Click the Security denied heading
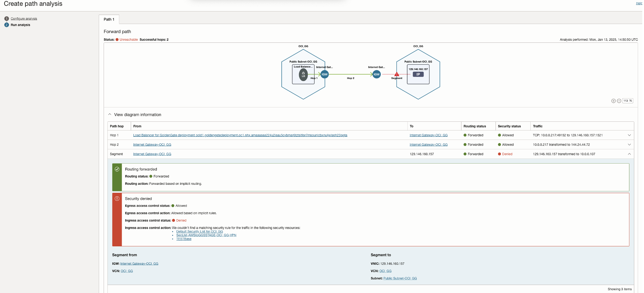The height and width of the screenshot is (293, 644). (x=138, y=199)
